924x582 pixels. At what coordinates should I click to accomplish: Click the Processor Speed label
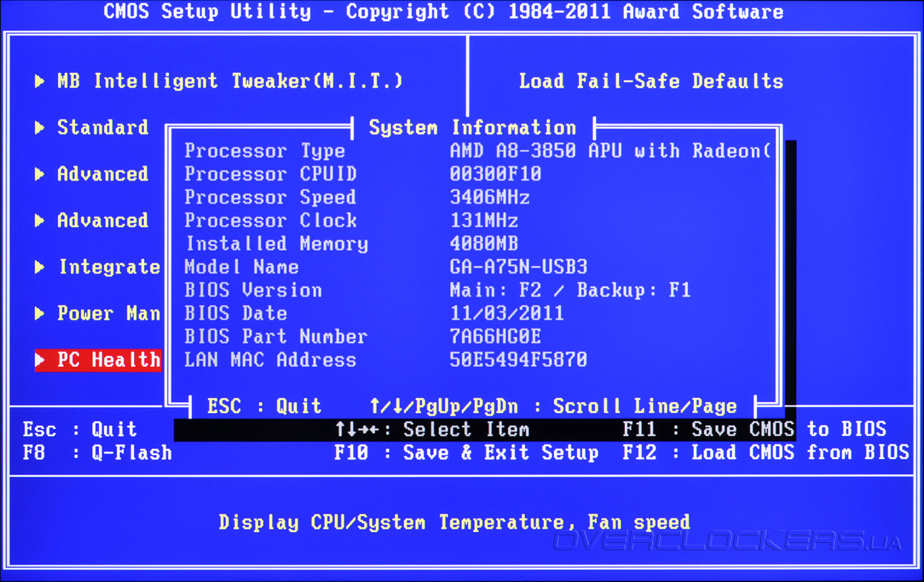coord(271,197)
